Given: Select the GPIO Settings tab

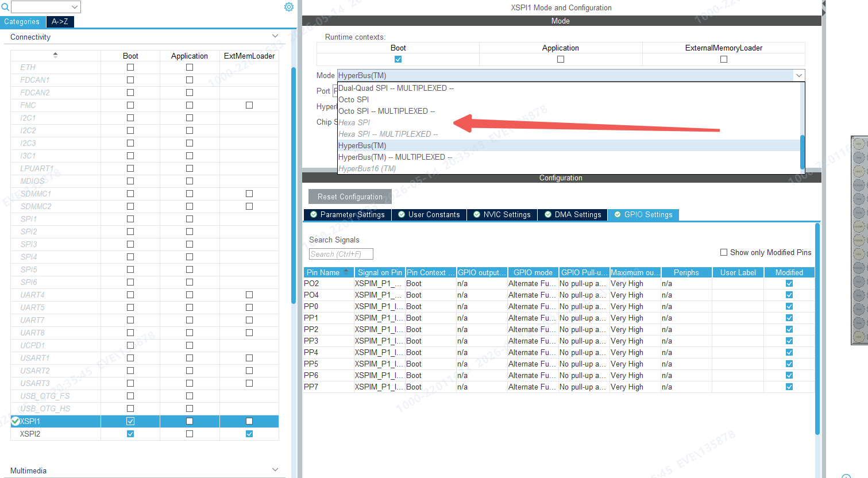Looking at the screenshot, I should (x=643, y=215).
